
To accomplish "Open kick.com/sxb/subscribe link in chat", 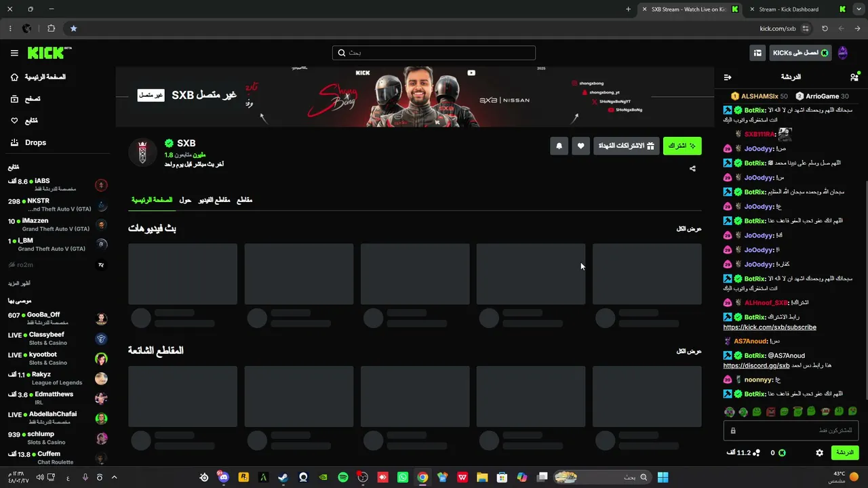I will (770, 327).
